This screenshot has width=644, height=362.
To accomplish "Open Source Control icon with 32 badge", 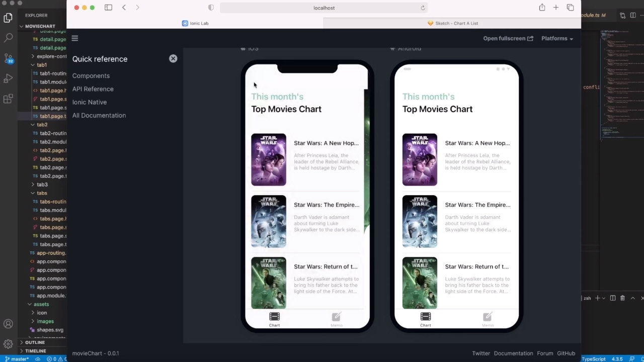I will 8,58.
